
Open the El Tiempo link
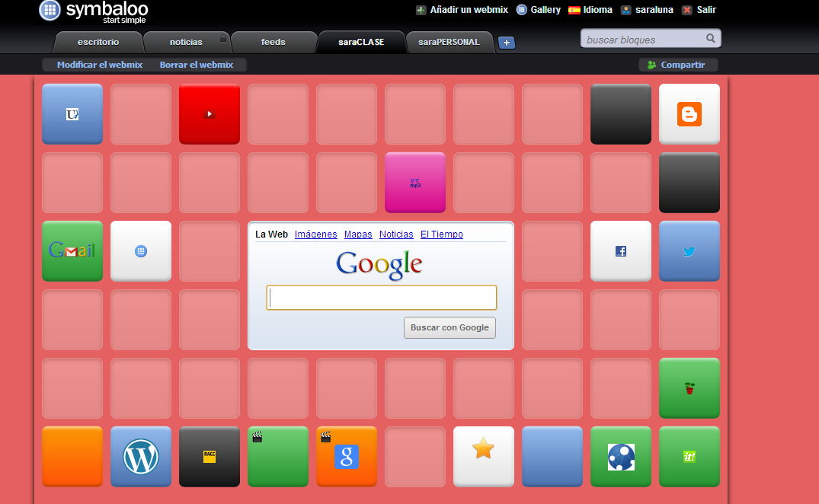tap(442, 234)
